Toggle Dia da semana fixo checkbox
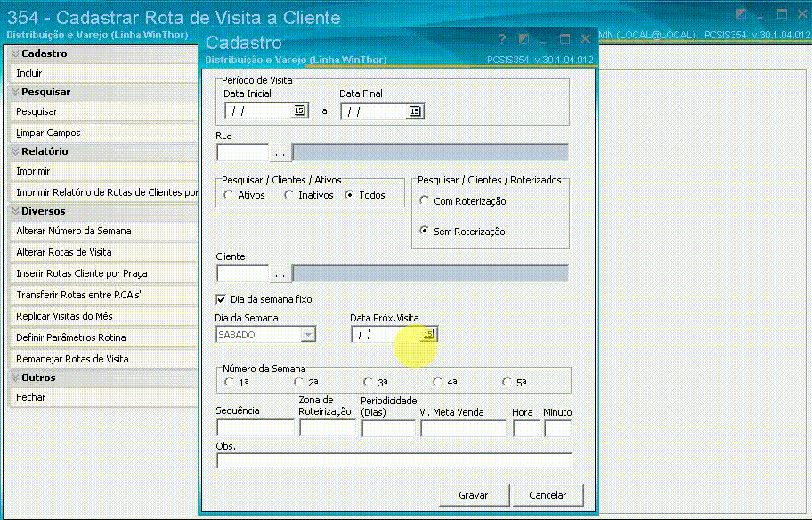Image resolution: width=812 pixels, height=520 pixels. pyautogui.click(x=221, y=299)
